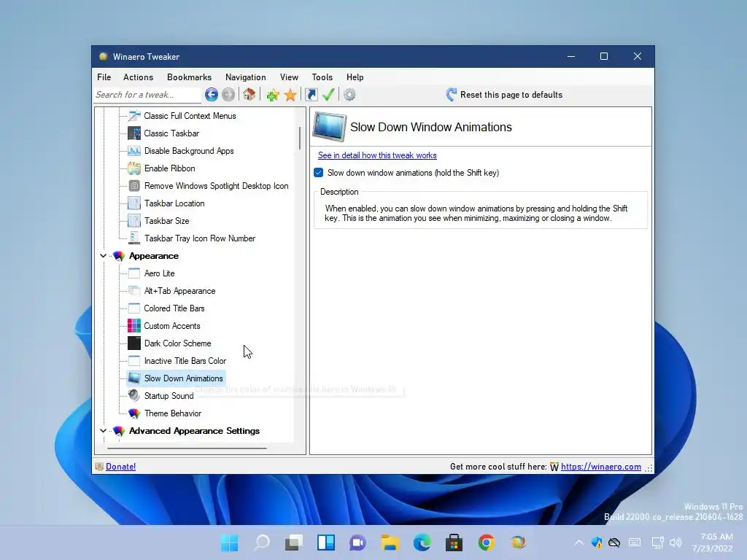Screen dimensions: 747x560
Task: Open bookmarks with the orange star icon
Action: tap(290, 95)
